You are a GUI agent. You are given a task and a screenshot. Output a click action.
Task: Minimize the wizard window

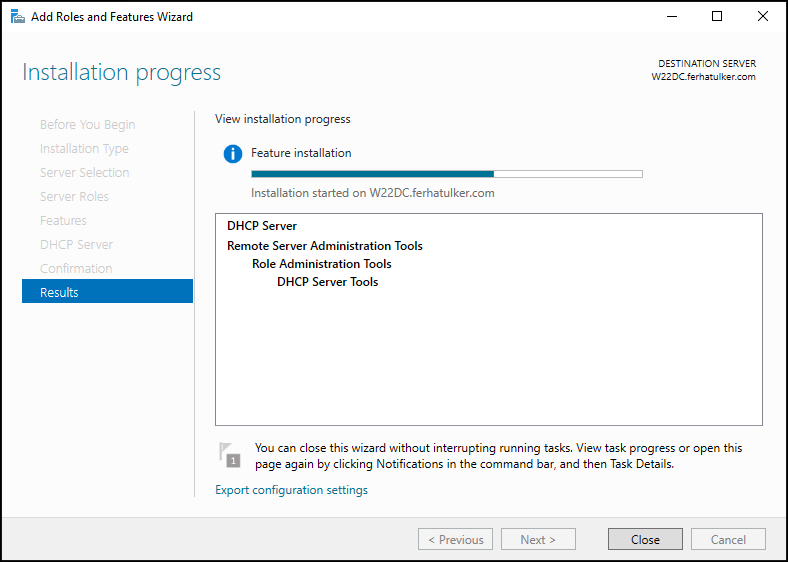672,17
